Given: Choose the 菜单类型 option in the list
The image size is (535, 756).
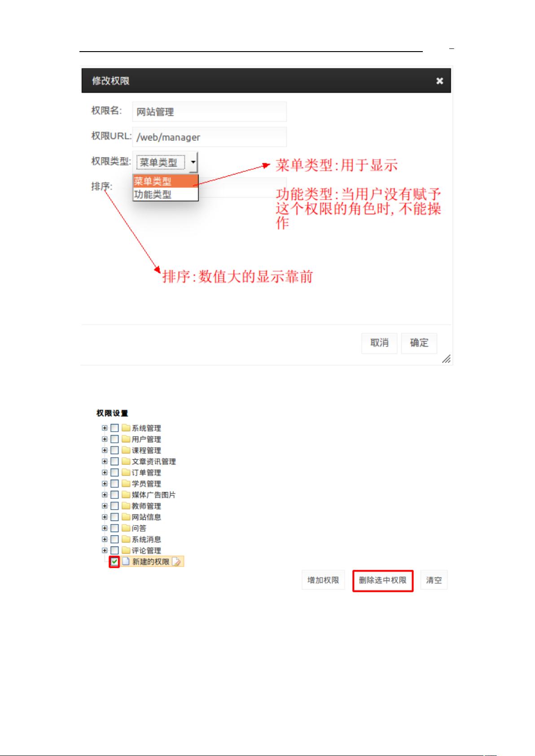Looking at the screenshot, I should (166, 181).
